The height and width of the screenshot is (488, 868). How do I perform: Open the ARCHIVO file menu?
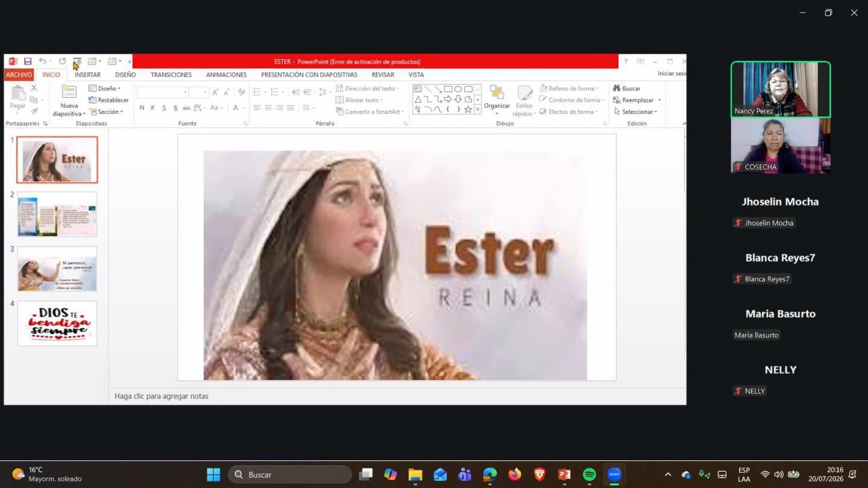point(19,75)
